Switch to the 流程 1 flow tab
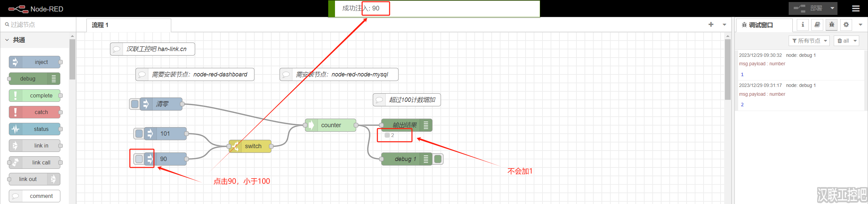The image size is (868, 204). coord(129,25)
